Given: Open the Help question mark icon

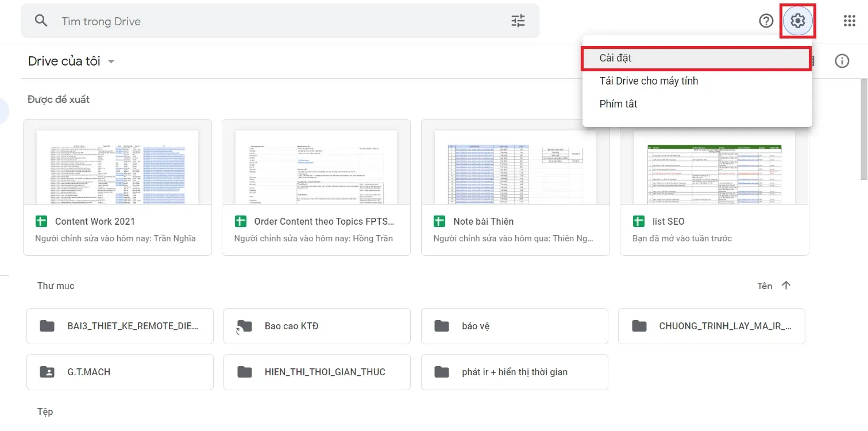Looking at the screenshot, I should 766,21.
